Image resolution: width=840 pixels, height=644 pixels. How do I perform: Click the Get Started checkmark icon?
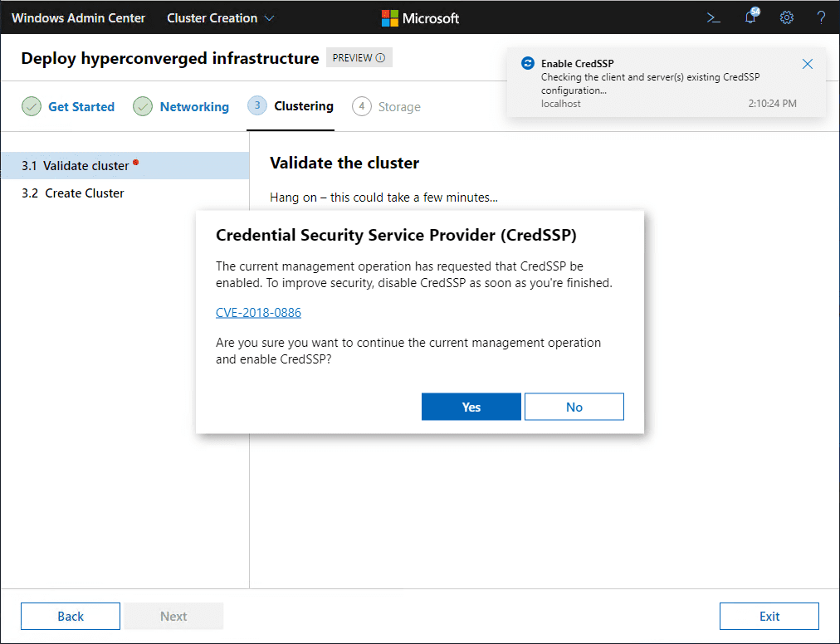(32, 107)
